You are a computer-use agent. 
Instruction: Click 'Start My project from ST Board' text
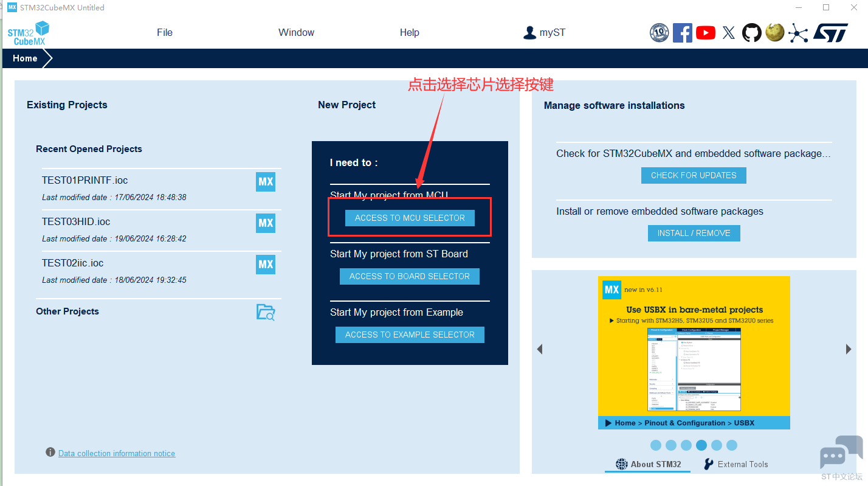tap(399, 254)
